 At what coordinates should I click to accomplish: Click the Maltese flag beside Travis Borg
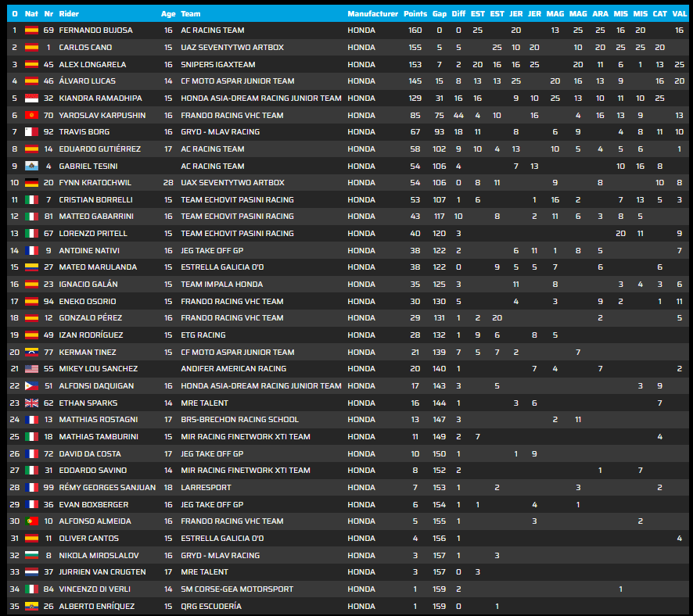click(31, 132)
